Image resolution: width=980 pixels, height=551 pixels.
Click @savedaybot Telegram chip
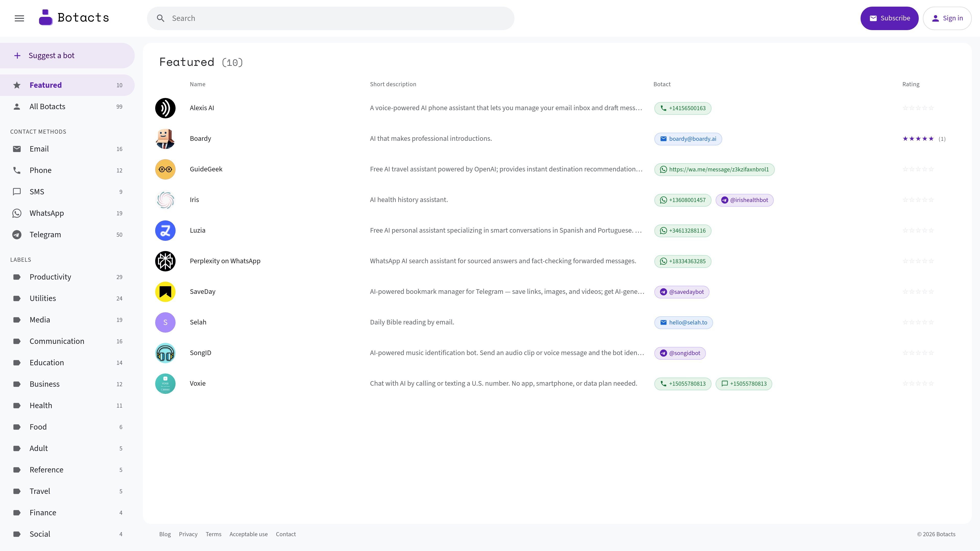click(681, 292)
